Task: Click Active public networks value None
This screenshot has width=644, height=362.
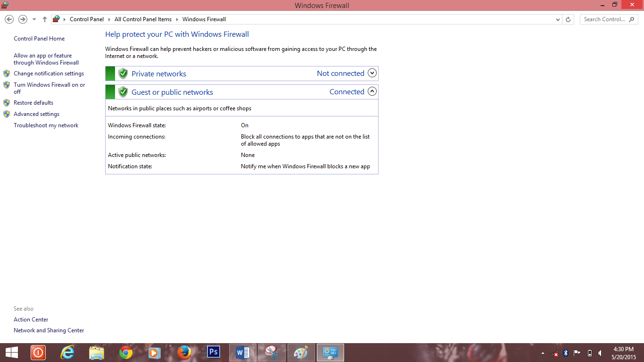Action: pos(248,155)
